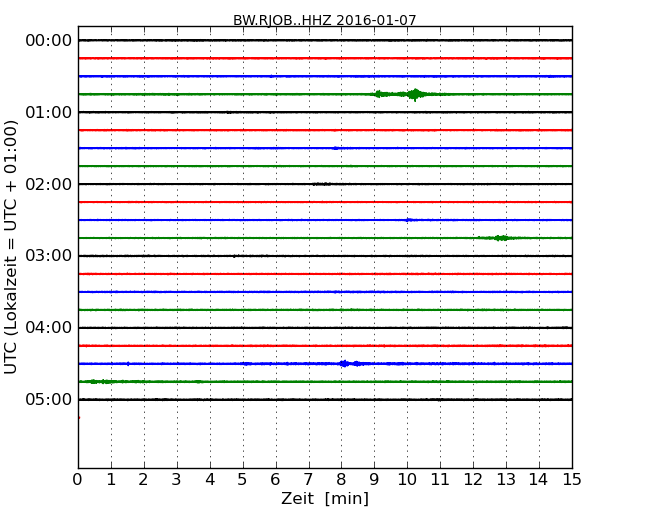The width and height of the screenshot is (650, 520).
Task: Click x-axis tick label 7
Action: [308, 480]
